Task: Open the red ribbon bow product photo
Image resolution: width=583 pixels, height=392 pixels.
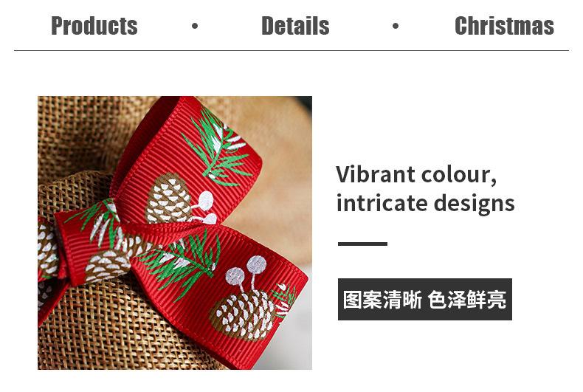Action: 175,233
